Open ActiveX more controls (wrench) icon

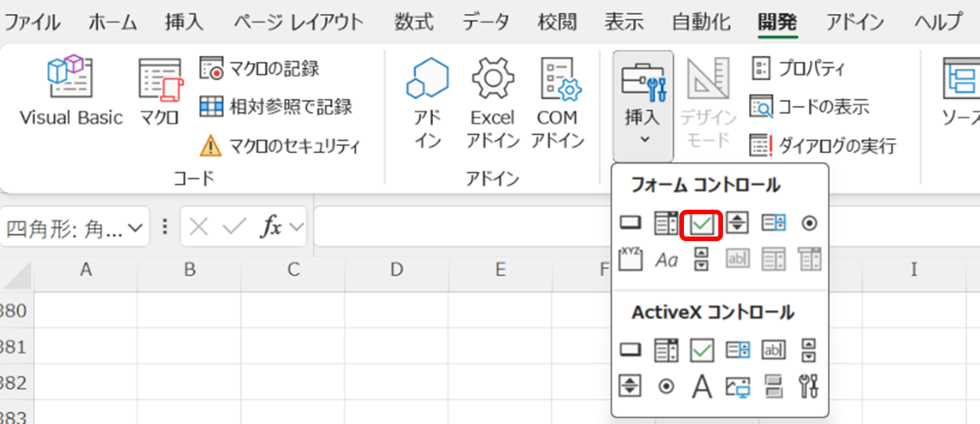[x=809, y=386]
